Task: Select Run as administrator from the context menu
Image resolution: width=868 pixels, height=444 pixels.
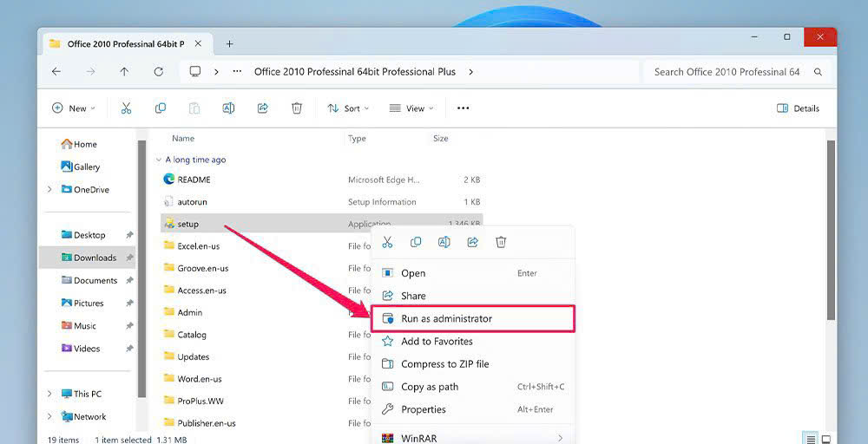Action: [x=446, y=319]
